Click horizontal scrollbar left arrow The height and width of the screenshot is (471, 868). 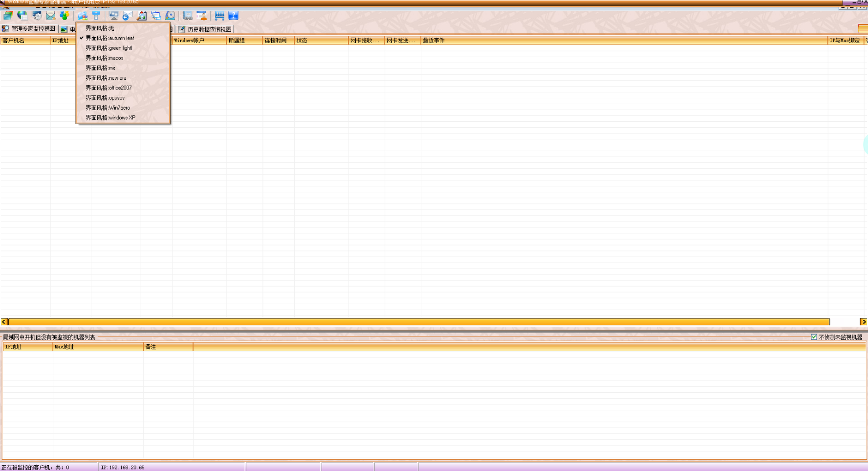point(4,322)
